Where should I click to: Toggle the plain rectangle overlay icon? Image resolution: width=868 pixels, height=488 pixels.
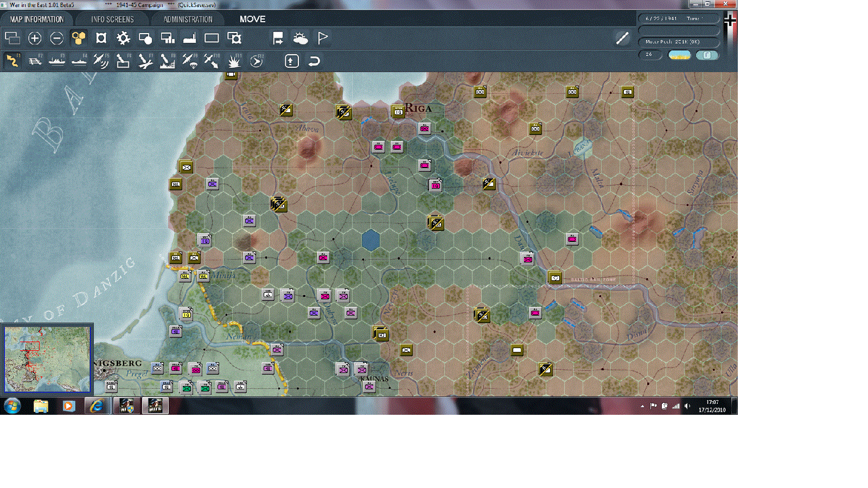pyautogui.click(x=212, y=38)
